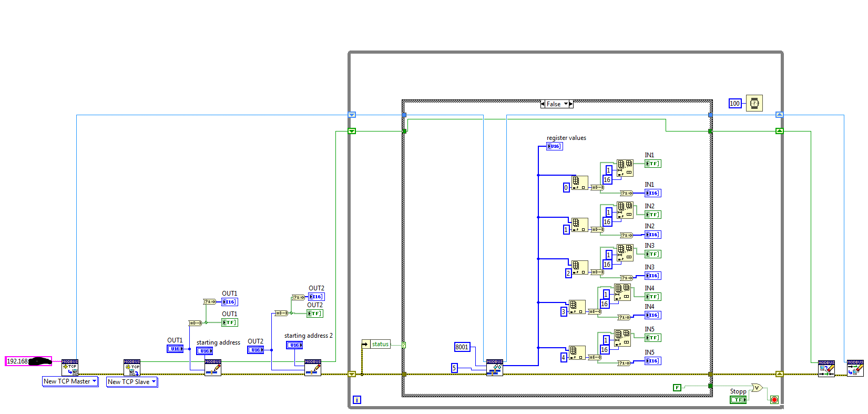Select the IN5 I16 indicator terminal
The width and height of the screenshot is (868, 414).
pos(653,361)
